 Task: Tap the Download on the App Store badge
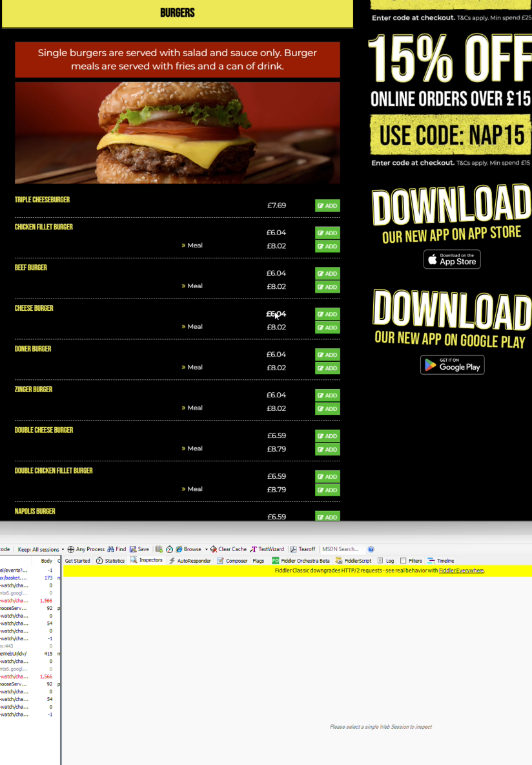452,259
